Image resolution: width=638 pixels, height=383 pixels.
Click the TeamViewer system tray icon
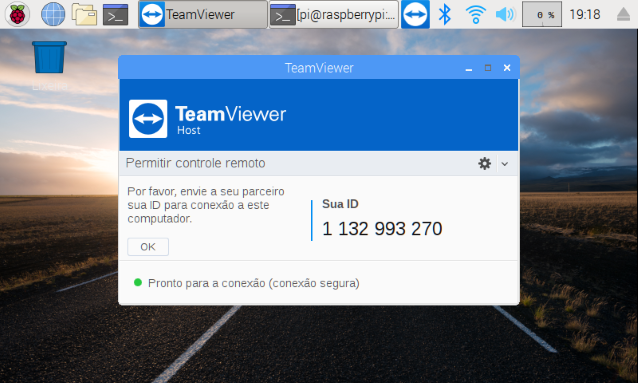pos(415,14)
